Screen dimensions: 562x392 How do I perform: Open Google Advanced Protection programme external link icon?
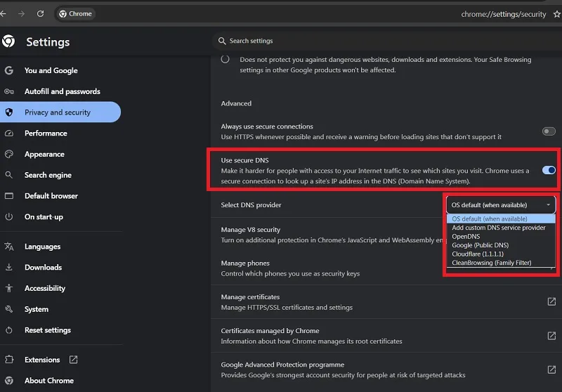pyautogui.click(x=551, y=370)
